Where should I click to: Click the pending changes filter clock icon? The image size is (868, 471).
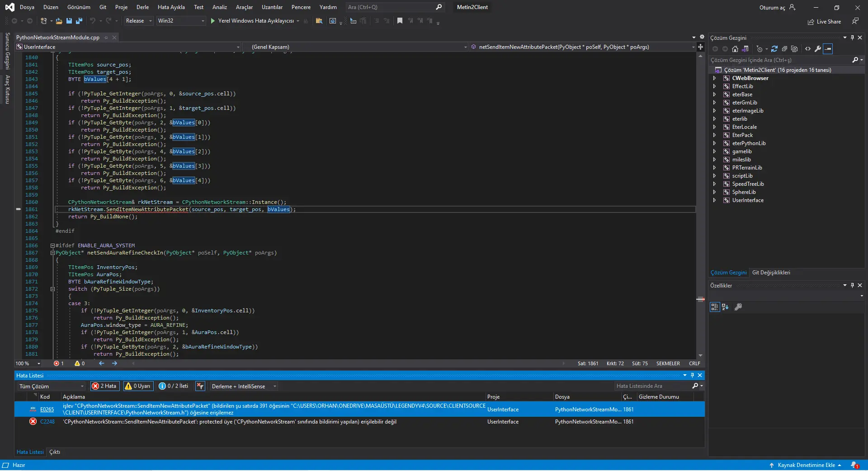(x=759, y=49)
